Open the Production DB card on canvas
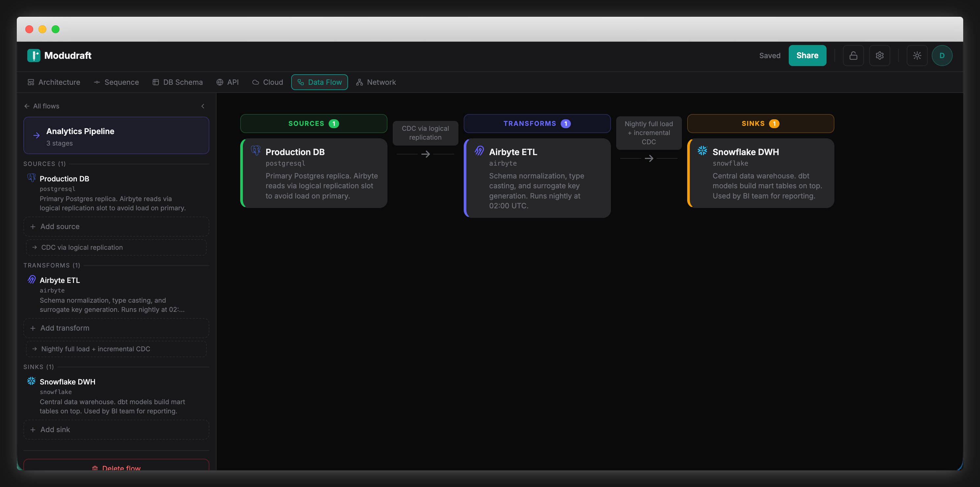The height and width of the screenshot is (487, 980). (x=314, y=173)
